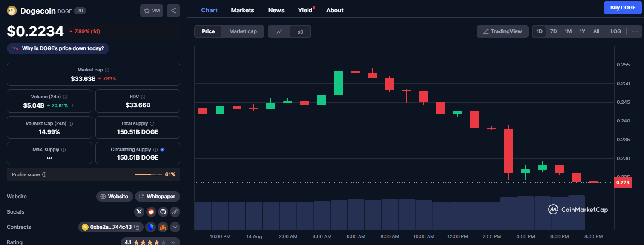Open Total supply info icon
The image size is (644, 245).
[x=152, y=124]
